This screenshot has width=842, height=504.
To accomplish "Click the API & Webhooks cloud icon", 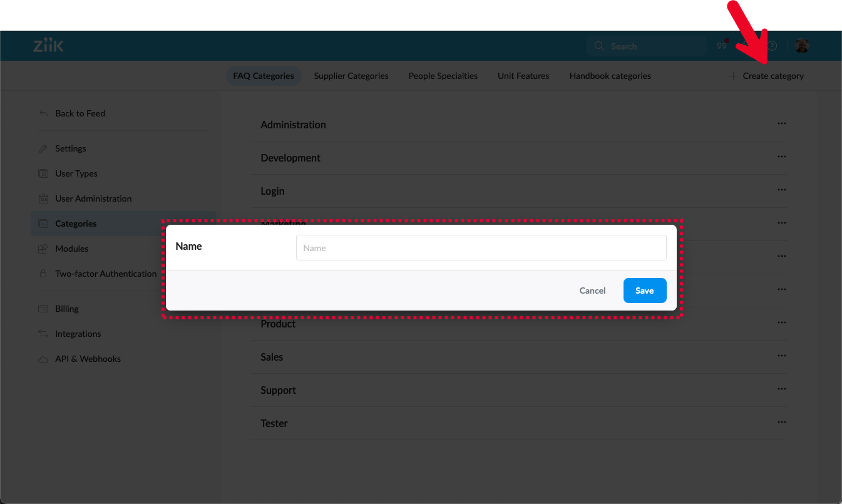I will tap(43, 359).
